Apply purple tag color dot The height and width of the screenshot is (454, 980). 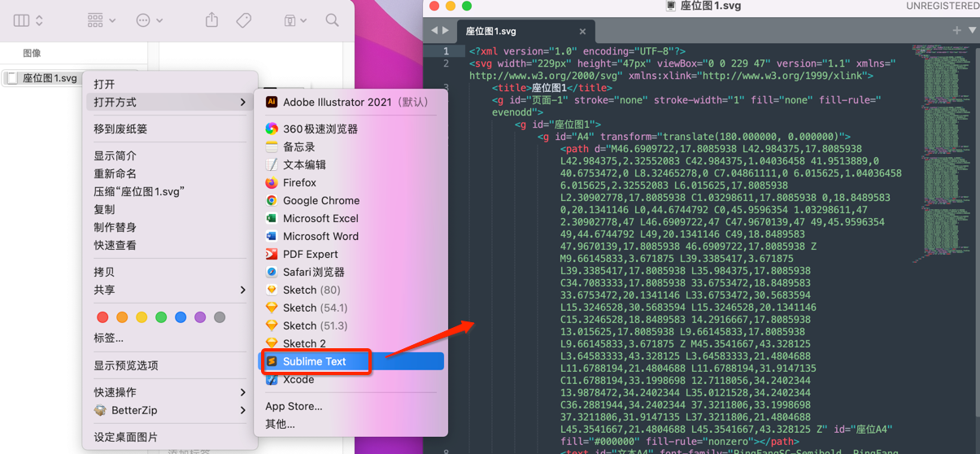(x=200, y=317)
